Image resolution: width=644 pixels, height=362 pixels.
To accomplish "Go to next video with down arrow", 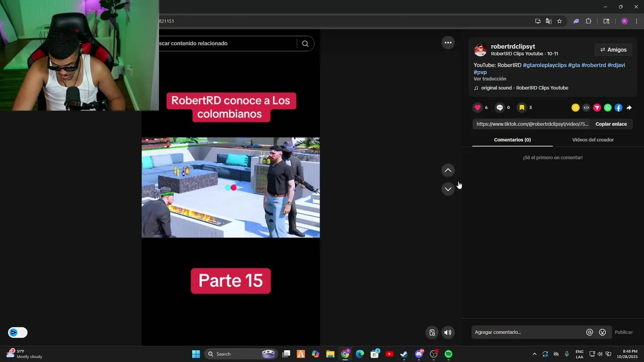I will [448, 189].
